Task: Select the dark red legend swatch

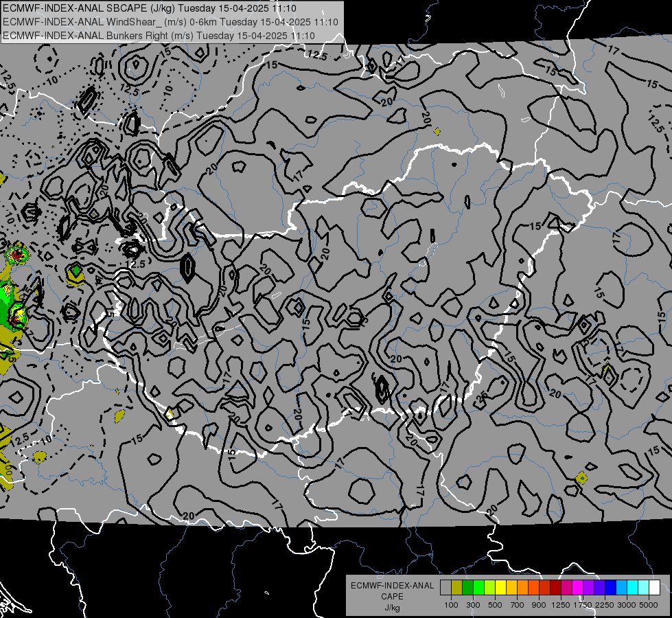Action: click(x=555, y=588)
